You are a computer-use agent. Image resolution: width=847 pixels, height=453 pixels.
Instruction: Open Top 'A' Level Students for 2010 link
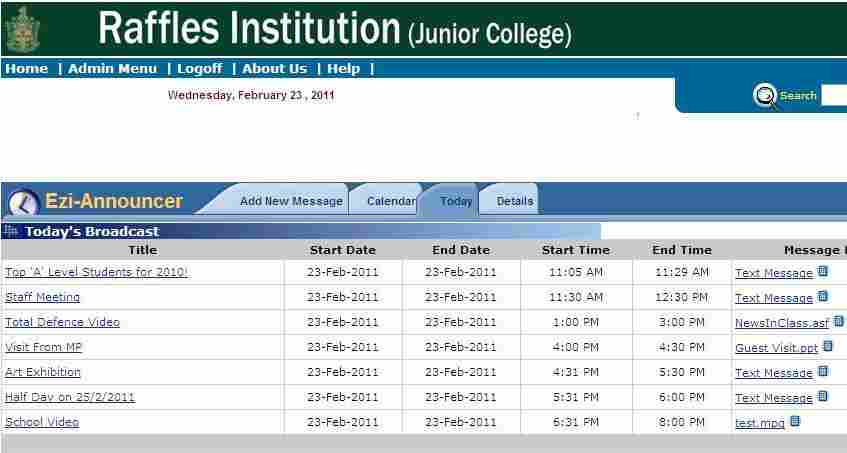[96, 272]
